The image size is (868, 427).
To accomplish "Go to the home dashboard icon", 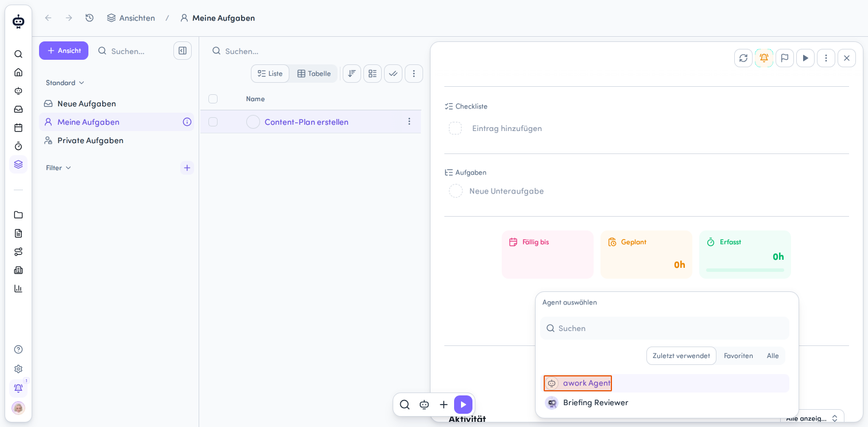I will 18,72.
